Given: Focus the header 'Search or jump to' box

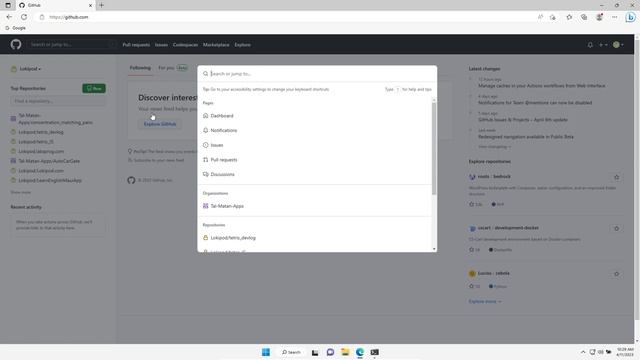Looking at the screenshot, I should tap(71, 44).
